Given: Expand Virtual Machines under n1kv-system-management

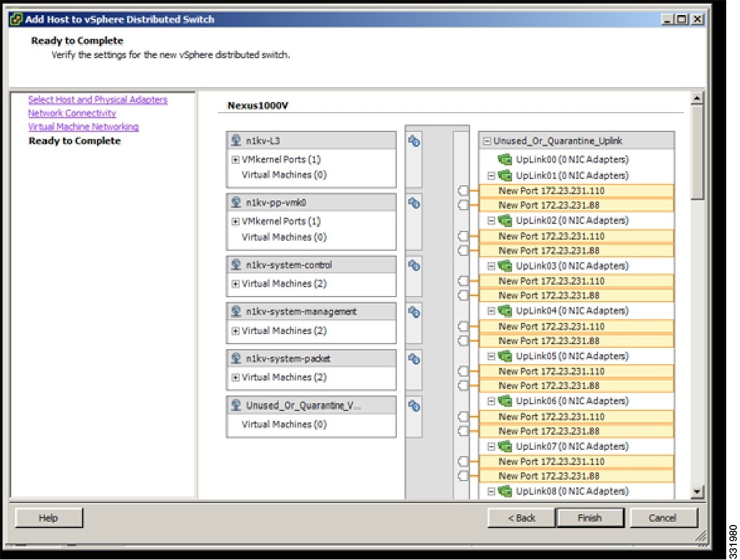Looking at the screenshot, I should tap(235, 331).
